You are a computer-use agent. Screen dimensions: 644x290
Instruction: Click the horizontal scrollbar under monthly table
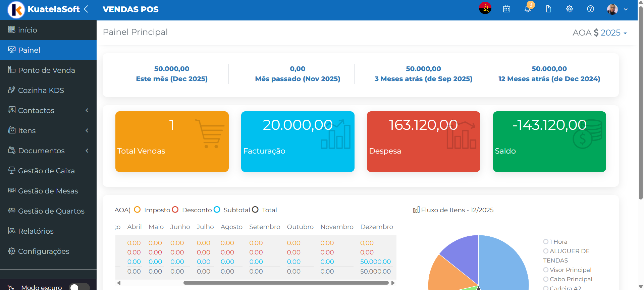point(286,283)
